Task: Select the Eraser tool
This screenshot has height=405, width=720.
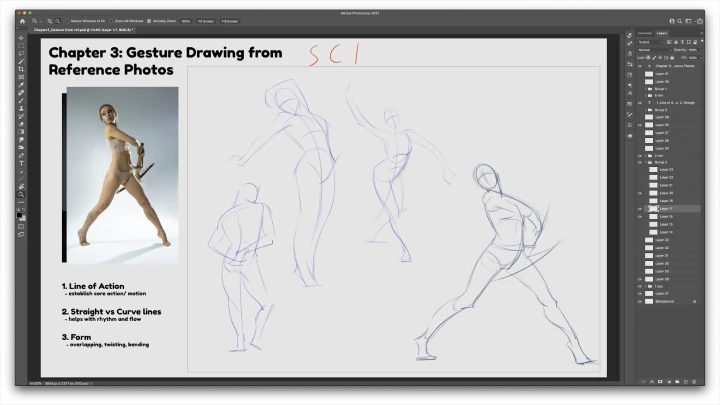Action: point(21,124)
